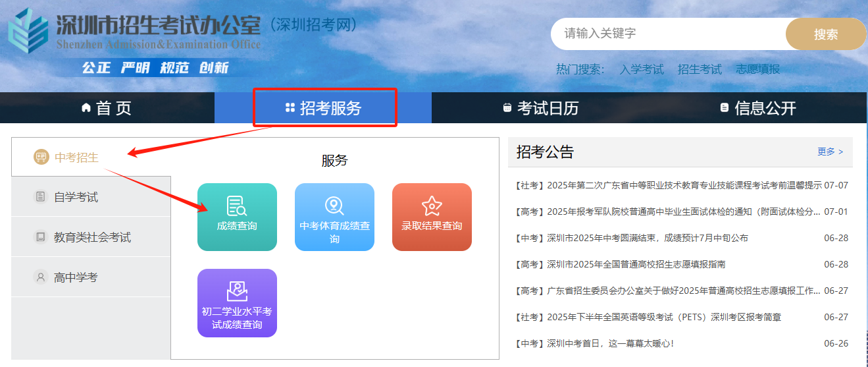Click the 自学考试 sidebar icon

tap(41, 197)
